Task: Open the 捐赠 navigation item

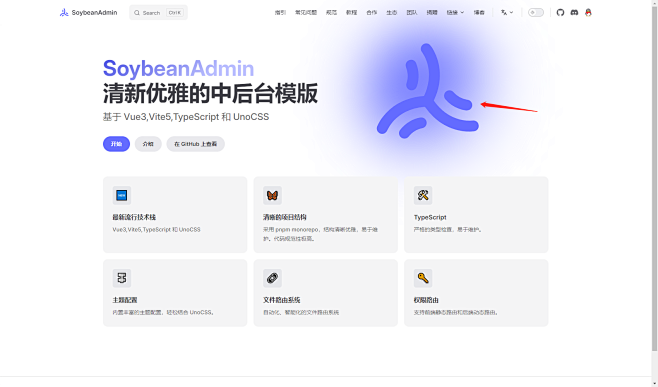Action: coord(432,13)
